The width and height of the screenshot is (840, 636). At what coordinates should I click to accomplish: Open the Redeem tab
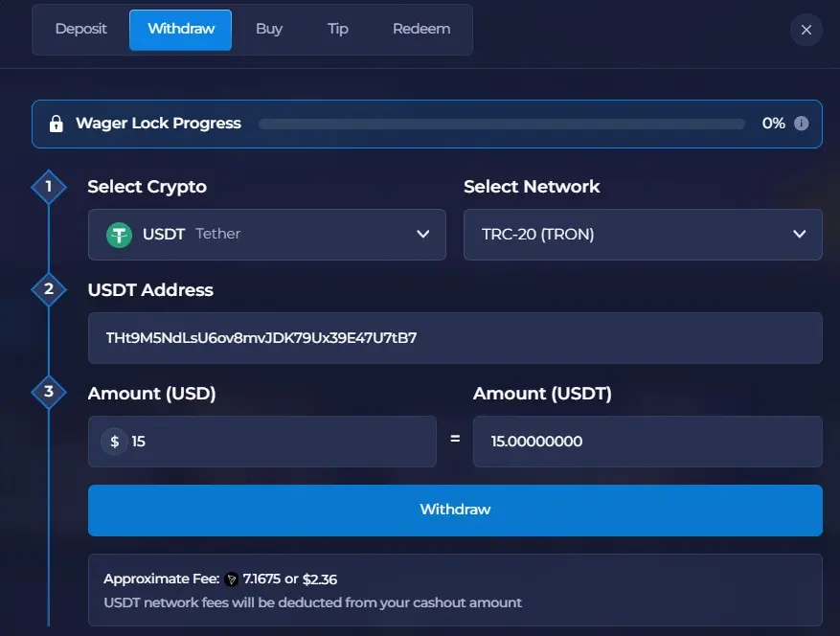tap(421, 29)
